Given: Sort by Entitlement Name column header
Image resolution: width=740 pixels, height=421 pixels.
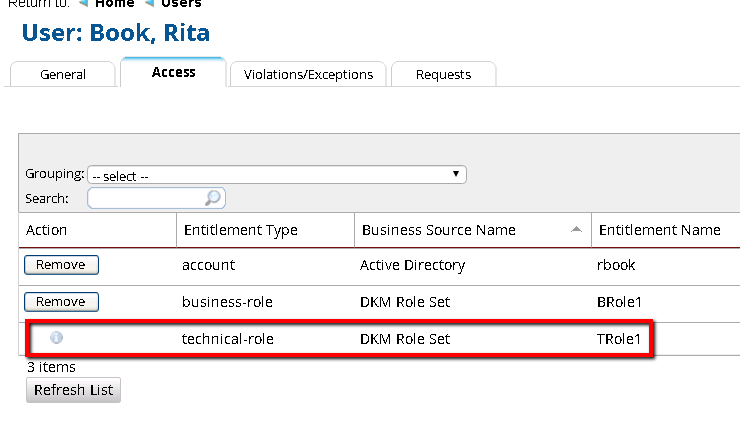Looking at the screenshot, I should coord(659,230).
